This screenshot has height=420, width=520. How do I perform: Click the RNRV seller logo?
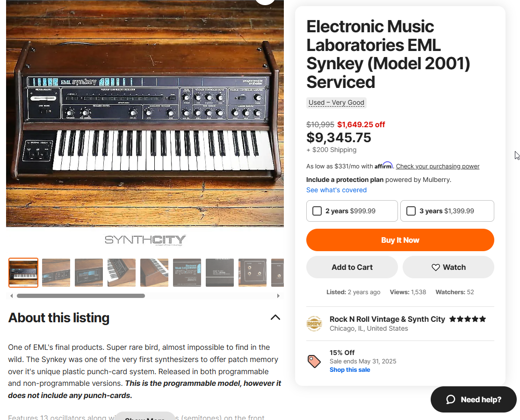pyautogui.click(x=314, y=324)
